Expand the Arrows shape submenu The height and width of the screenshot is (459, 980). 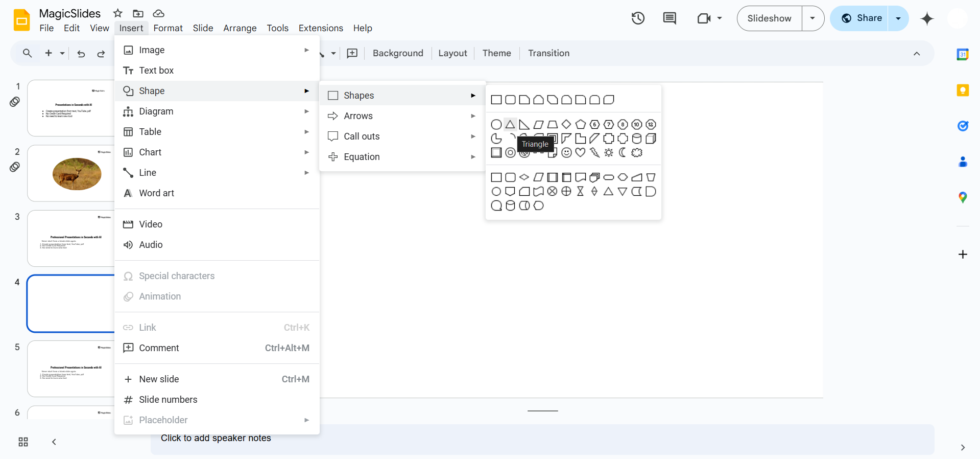(402, 116)
